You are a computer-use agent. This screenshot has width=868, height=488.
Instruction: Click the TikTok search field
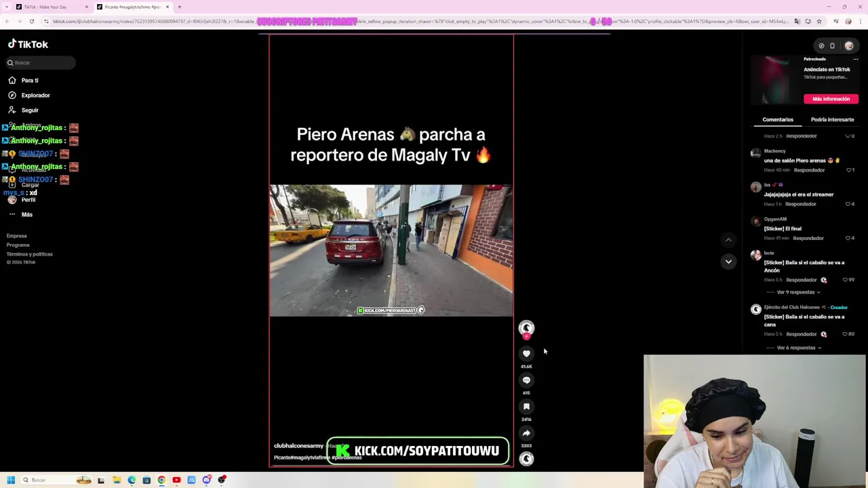point(41,62)
